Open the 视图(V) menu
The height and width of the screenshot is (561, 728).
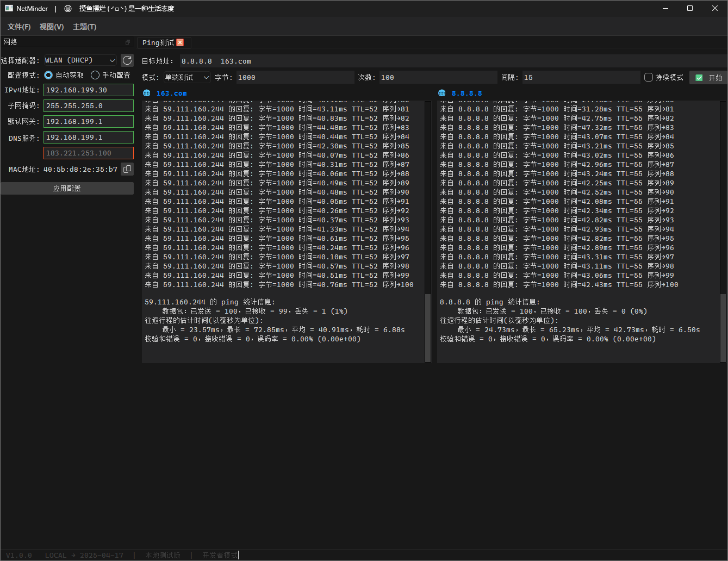click(x=52, y=27)
